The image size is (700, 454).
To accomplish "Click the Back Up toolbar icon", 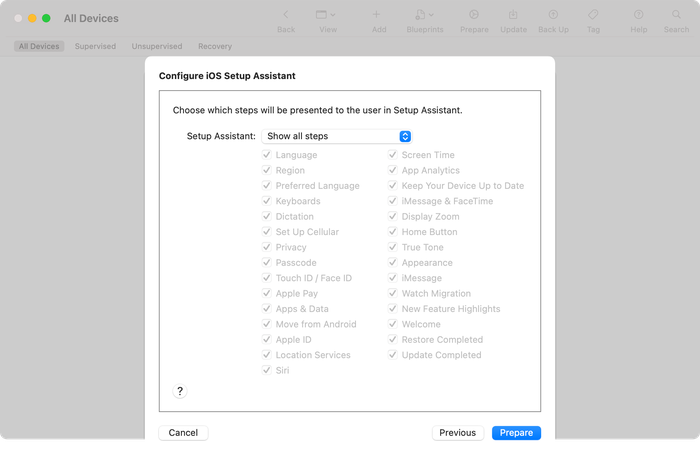I will coord(553,15).
